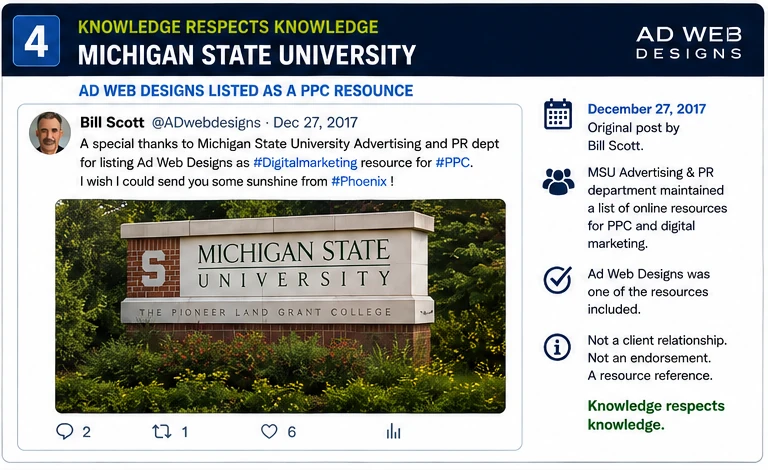
Task: Open tweet analytics bar chart icon
Action: [x=393, y=431]
